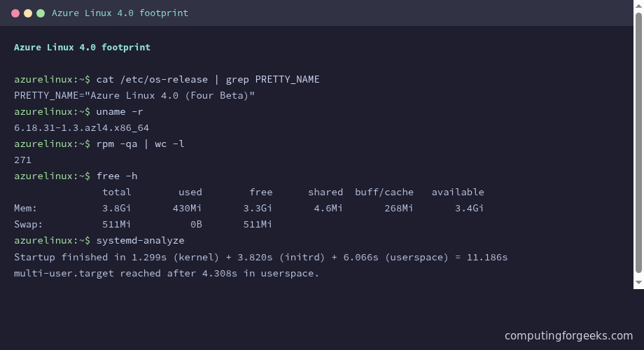Click the command 'systemd-analyze'

tap(140, 240)
